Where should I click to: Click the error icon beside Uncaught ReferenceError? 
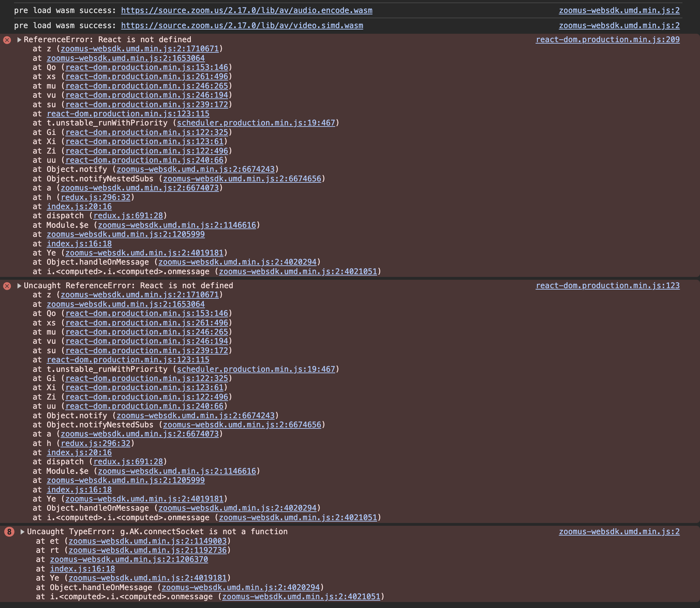(7, 286)
